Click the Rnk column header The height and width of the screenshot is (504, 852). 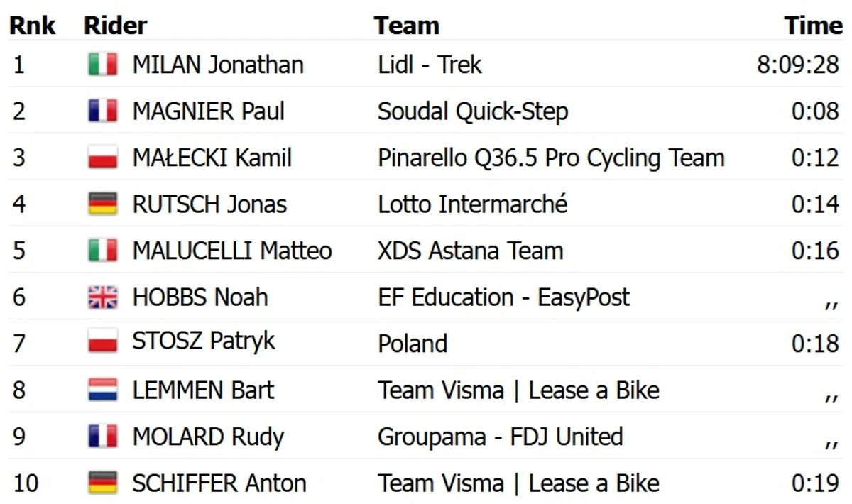tap(32, 26)
